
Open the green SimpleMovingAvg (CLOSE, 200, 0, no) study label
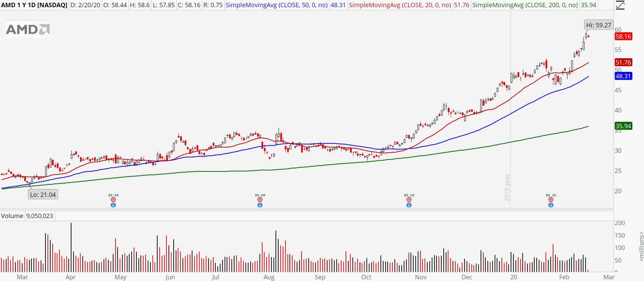pos(525,5)
